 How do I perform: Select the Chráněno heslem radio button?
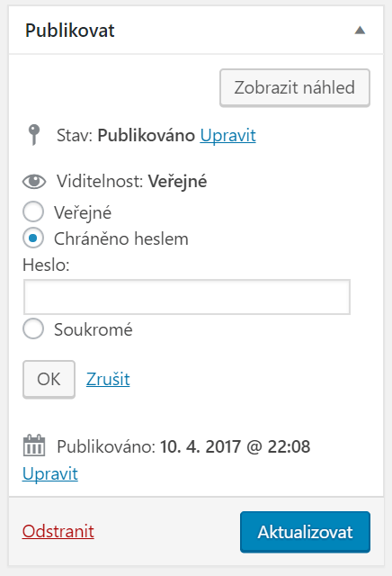33,238
